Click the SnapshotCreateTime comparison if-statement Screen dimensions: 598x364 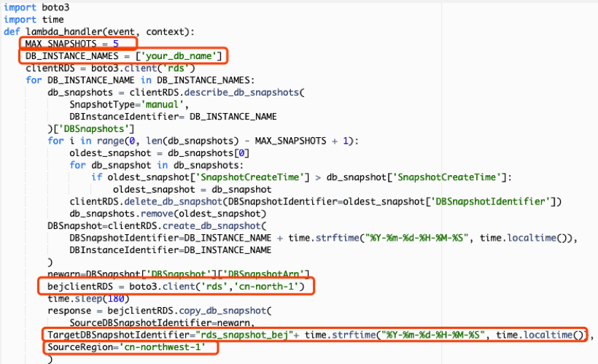pos(305,177)
